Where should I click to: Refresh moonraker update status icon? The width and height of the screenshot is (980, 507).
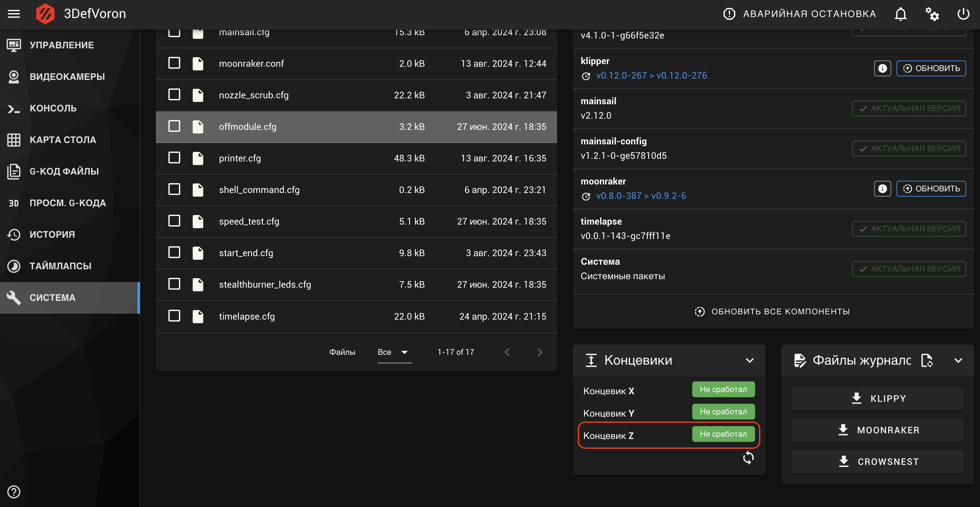586,196
